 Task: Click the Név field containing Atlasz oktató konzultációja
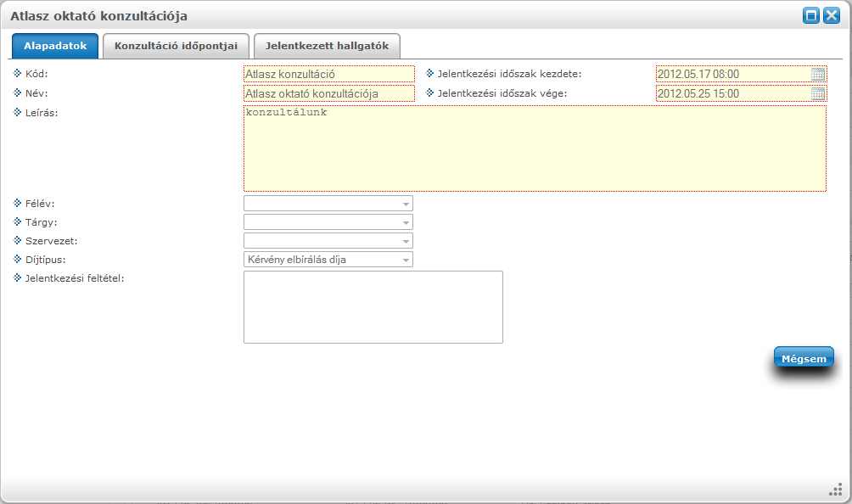tap(329, 93)
